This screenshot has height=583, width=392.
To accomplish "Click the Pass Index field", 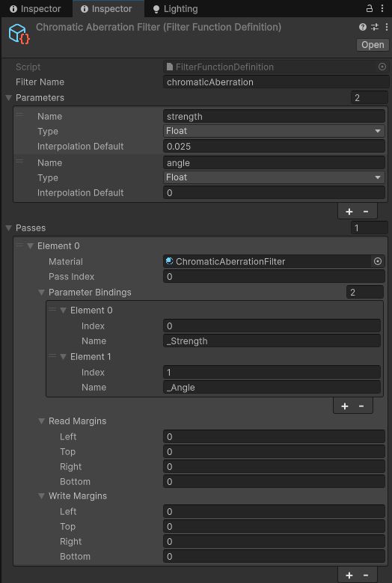I will point(275,277).
